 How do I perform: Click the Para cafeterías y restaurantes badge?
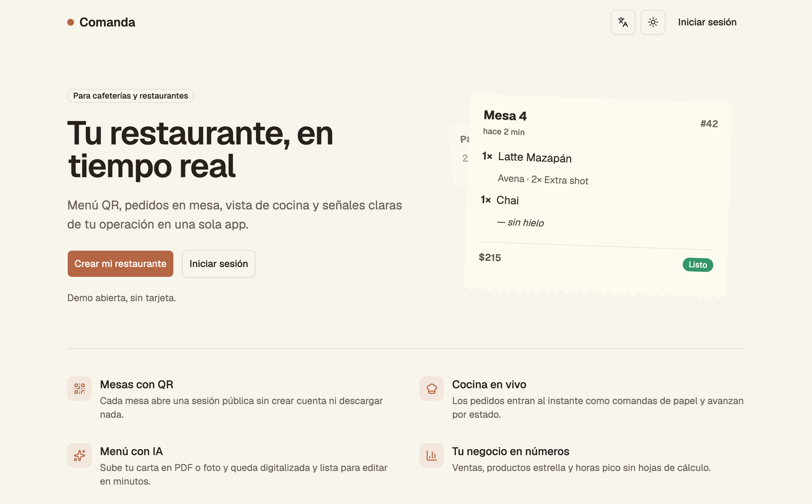130,96
